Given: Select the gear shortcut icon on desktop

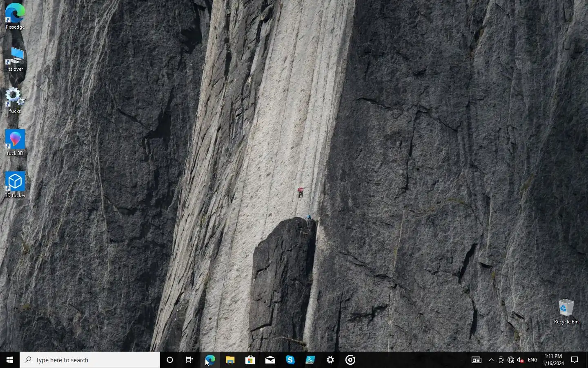Looking at the screenshot, I should (15, 101).
